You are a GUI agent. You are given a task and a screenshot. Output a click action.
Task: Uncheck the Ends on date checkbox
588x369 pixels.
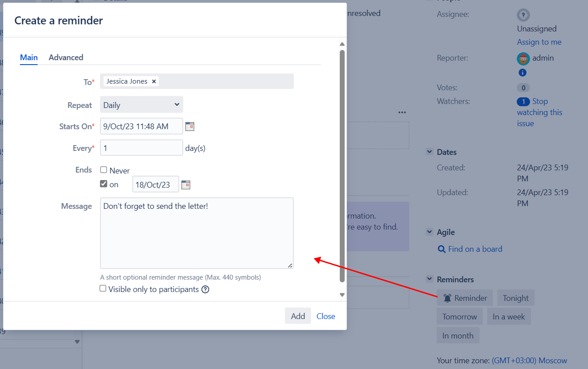coord(104,184)
